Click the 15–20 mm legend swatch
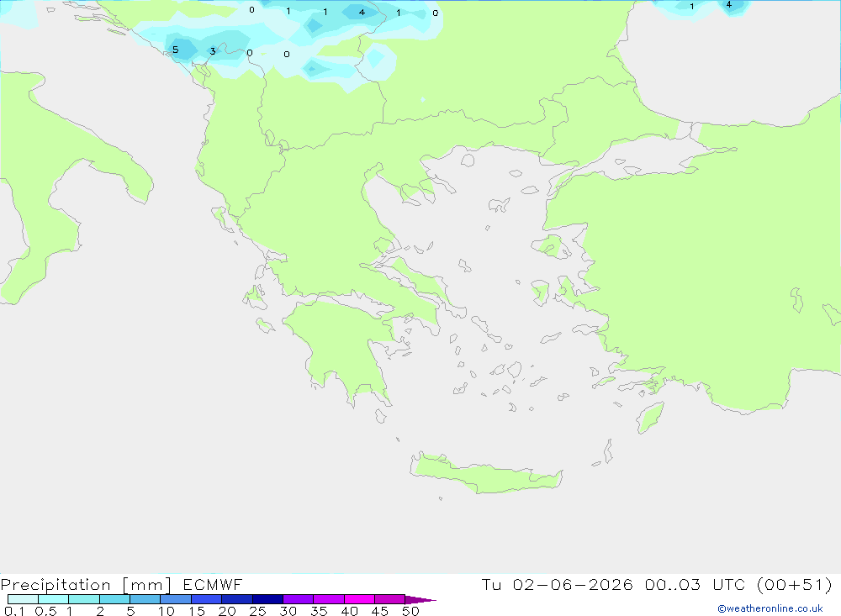 pyautogui.click(x=207, y=599)
